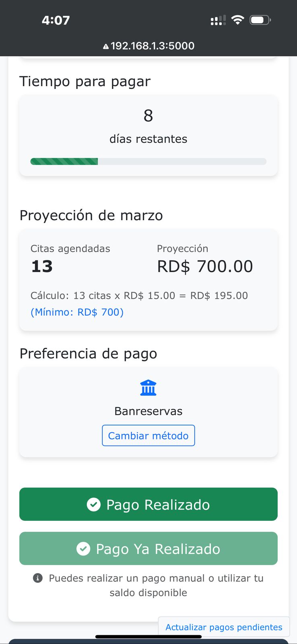Tap the battery indicator icon
This screenshot has width=297, height=644.
[x=260, y=20]
